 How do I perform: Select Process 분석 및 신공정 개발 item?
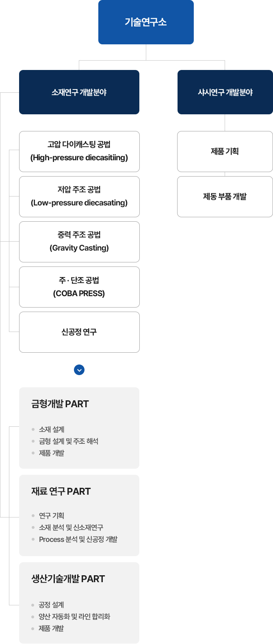(x=78, y=539)
